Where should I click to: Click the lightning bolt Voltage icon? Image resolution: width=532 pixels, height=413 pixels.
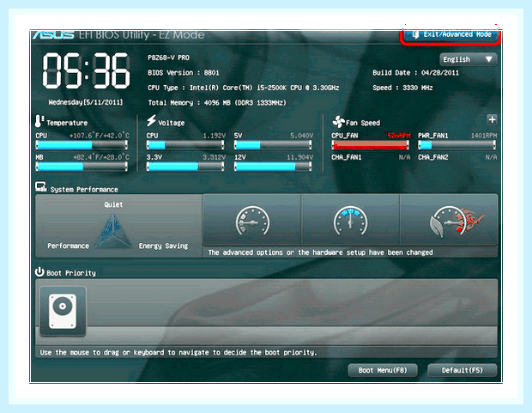[x=151, y=120]
